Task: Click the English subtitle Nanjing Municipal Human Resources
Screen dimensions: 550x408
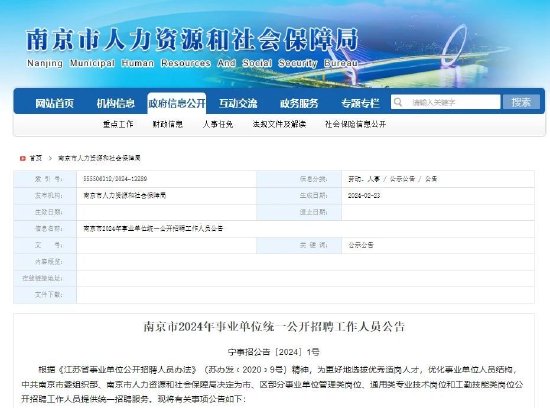Action: (x=192, y=63)
